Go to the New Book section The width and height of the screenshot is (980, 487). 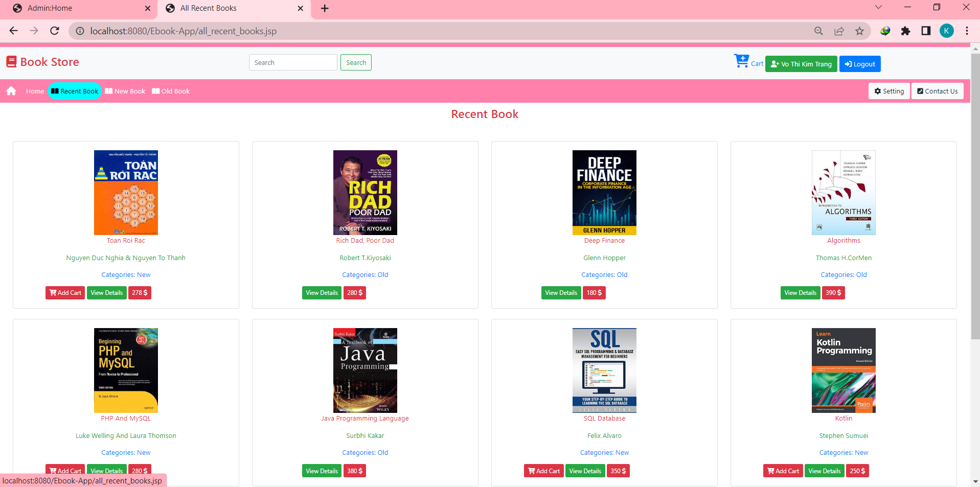coord(125,91)
